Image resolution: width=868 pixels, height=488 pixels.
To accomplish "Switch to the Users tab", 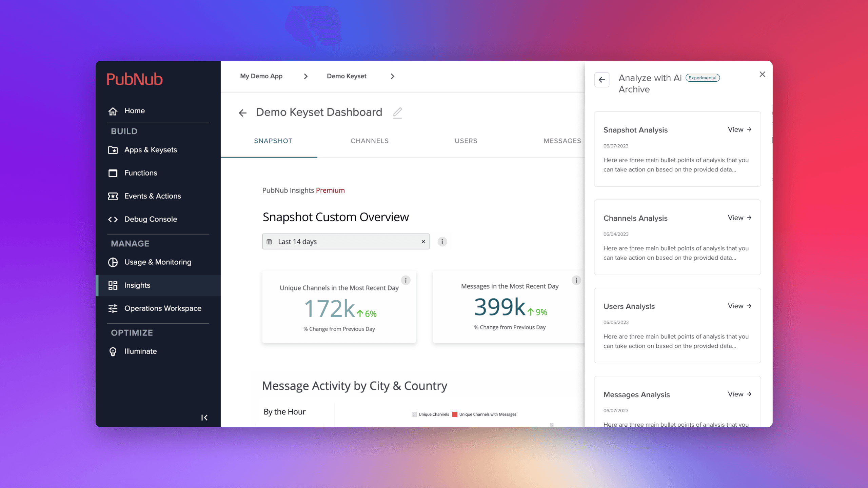I will coord(466,141).
